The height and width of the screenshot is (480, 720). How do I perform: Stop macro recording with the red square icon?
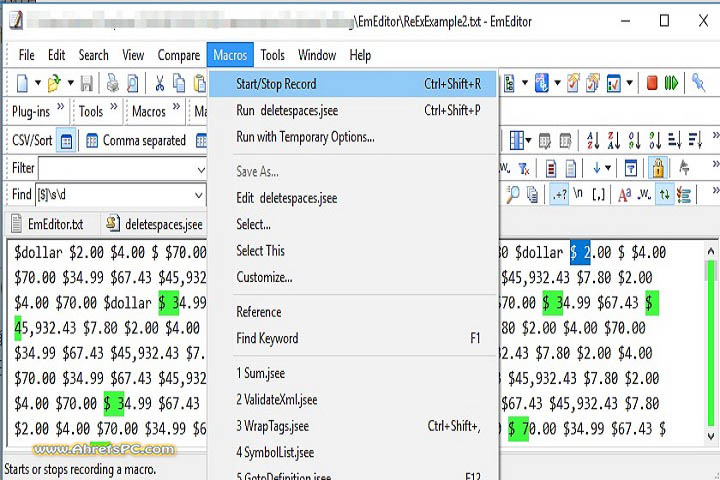(x=652, y=83)
